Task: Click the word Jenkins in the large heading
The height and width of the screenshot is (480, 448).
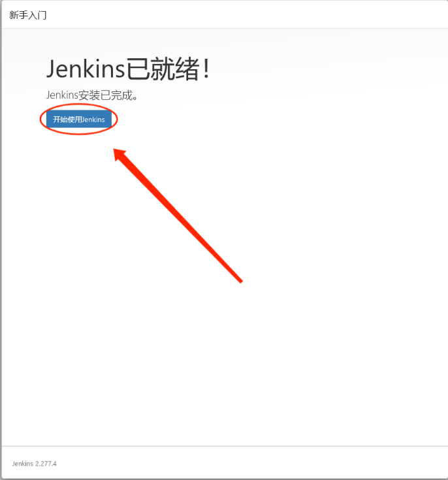Action: [86, 69]
